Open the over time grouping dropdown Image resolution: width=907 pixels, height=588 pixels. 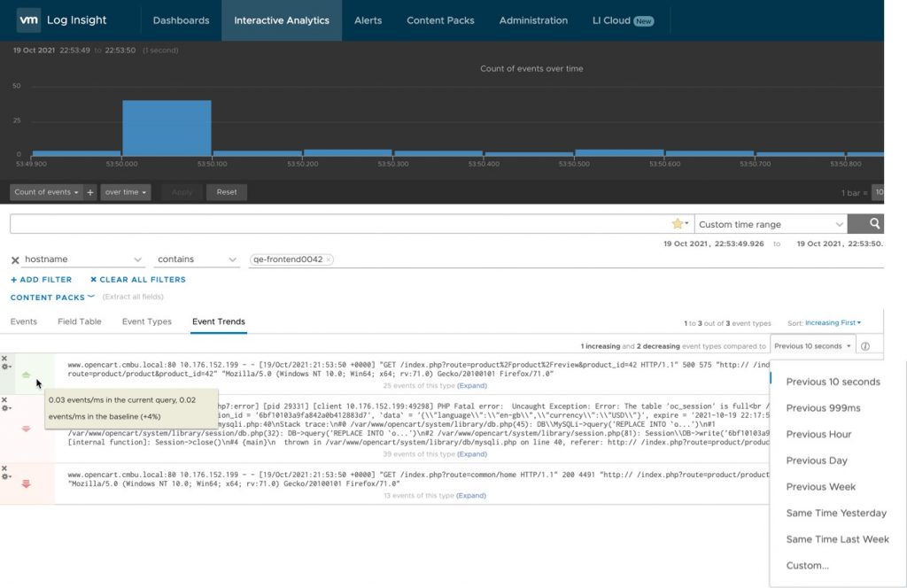tap(126, 192)
